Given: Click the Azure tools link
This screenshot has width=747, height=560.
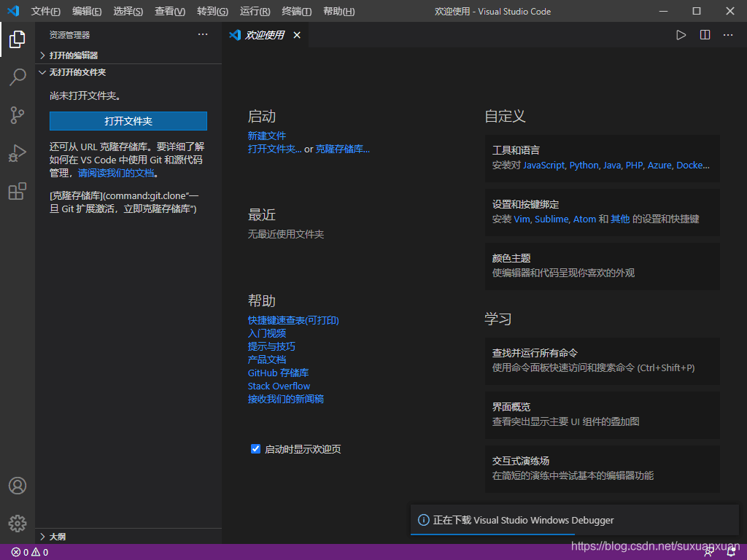Looking at the screenshot, I should [x=659, y=166].
